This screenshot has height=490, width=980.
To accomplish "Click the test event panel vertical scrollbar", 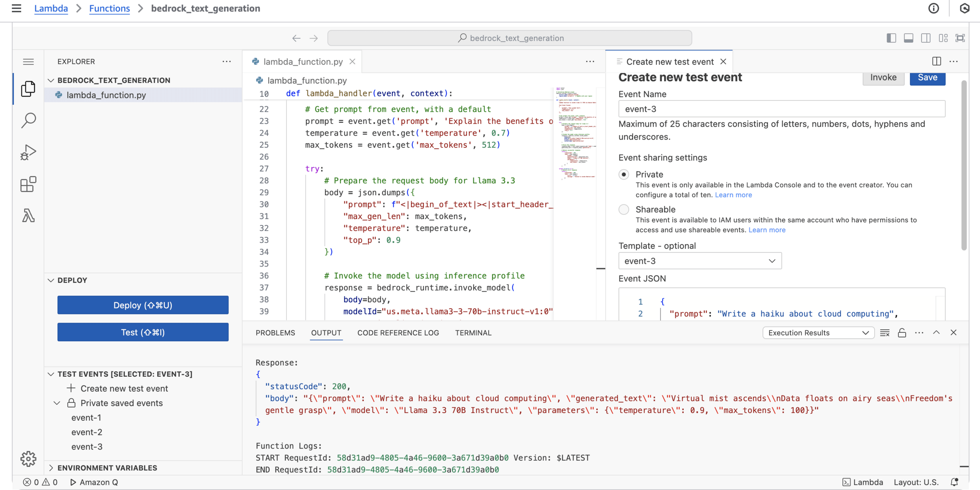I will pos(964,165).
